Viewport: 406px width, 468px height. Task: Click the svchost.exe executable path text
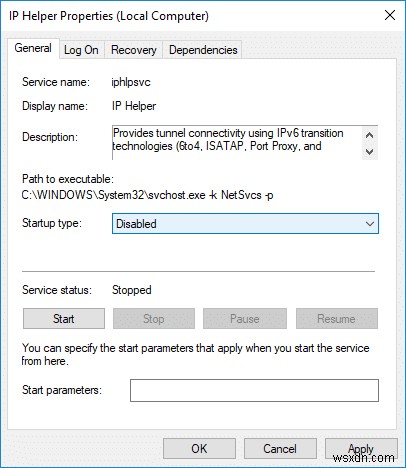147,195
